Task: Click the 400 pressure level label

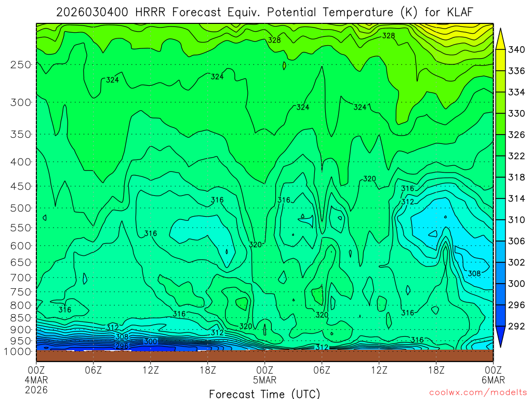Action: point(20,162)
